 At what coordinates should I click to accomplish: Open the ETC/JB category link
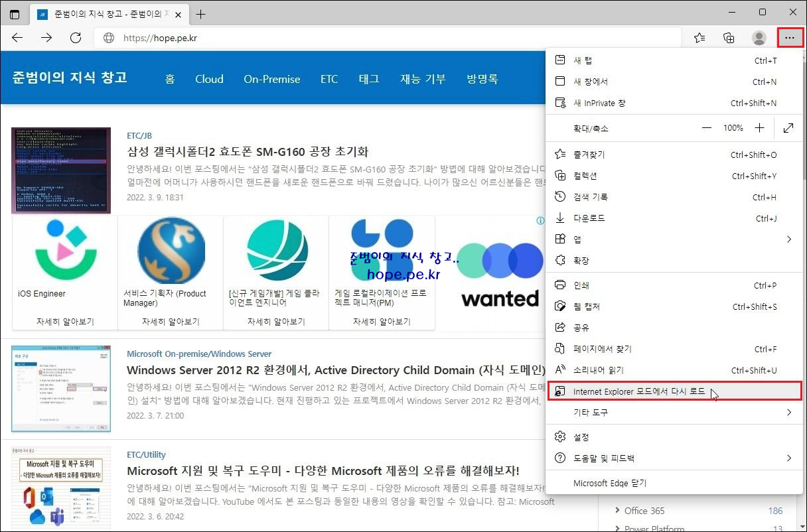139,135
